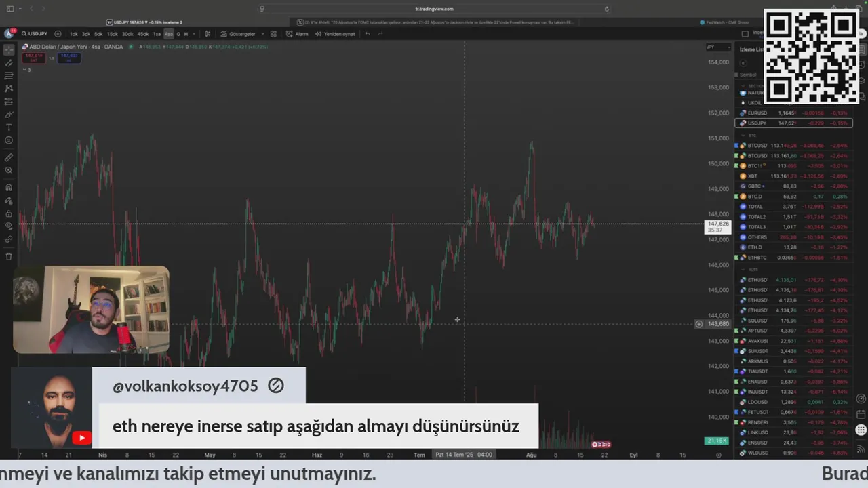Click the undo arrow
The height and width of the screenshot is (488, 868).
[367, 34]
